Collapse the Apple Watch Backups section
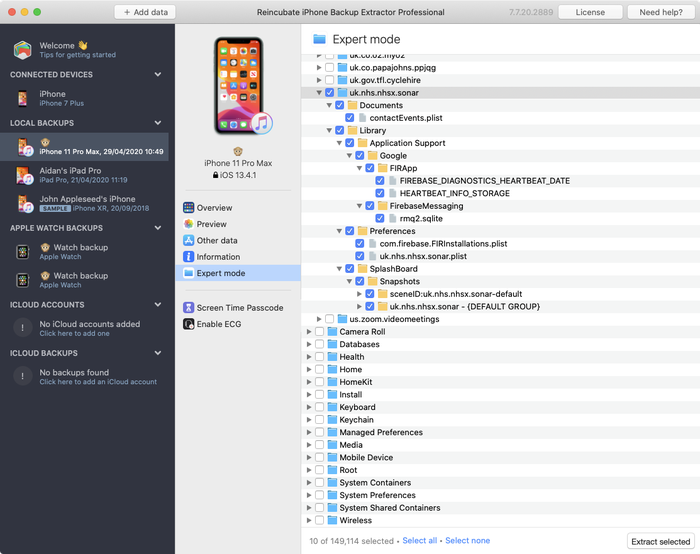Image resolution: width=700 pixels, height=554 pixels. (158, 228)
